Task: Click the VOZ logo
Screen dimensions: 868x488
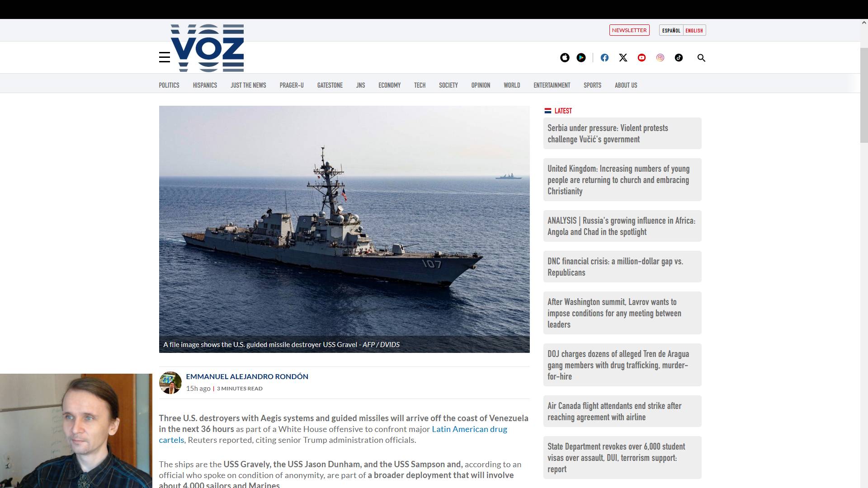Action: coord(208,48)
